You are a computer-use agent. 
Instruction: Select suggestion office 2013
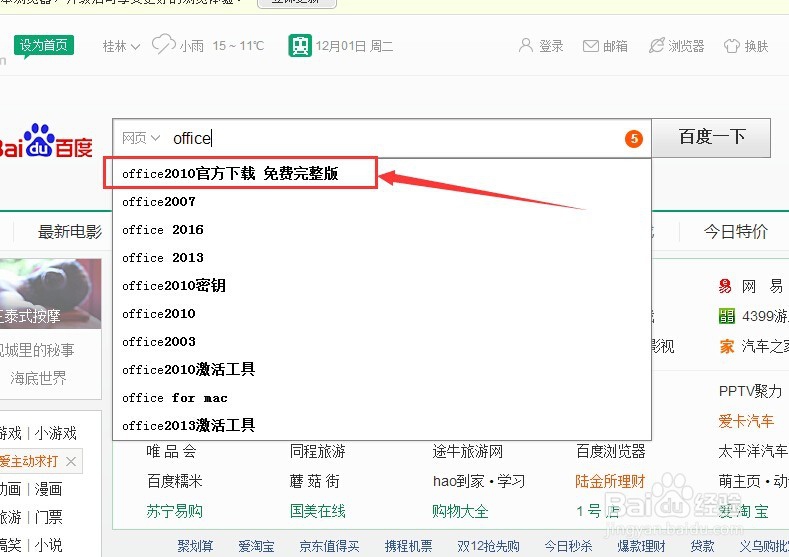(x=382, y=258)
